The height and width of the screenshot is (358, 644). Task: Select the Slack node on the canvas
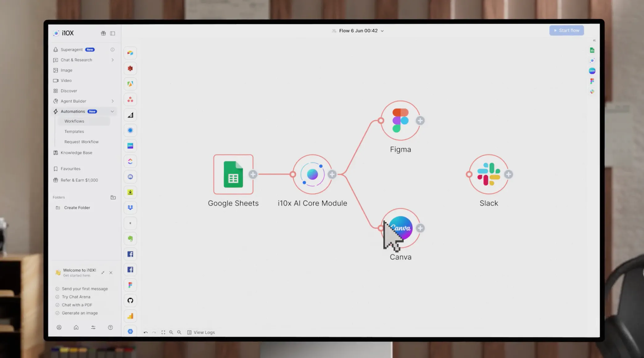[x=489, y=174]
